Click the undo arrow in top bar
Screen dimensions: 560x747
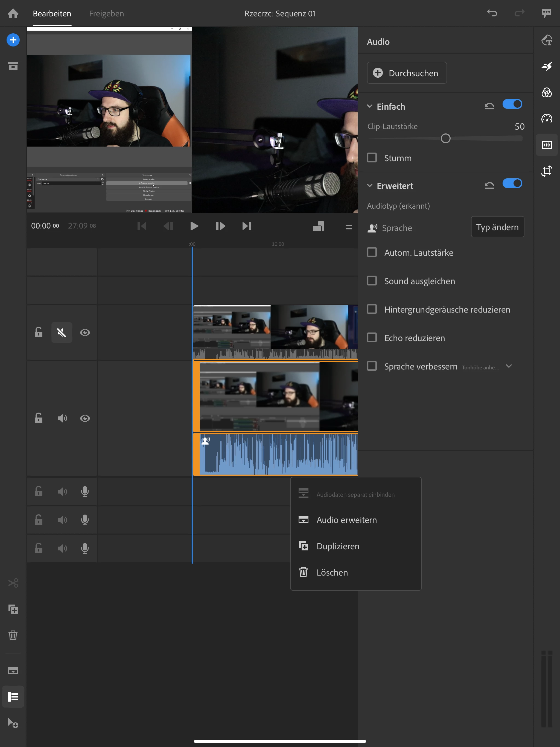(492, 13)
